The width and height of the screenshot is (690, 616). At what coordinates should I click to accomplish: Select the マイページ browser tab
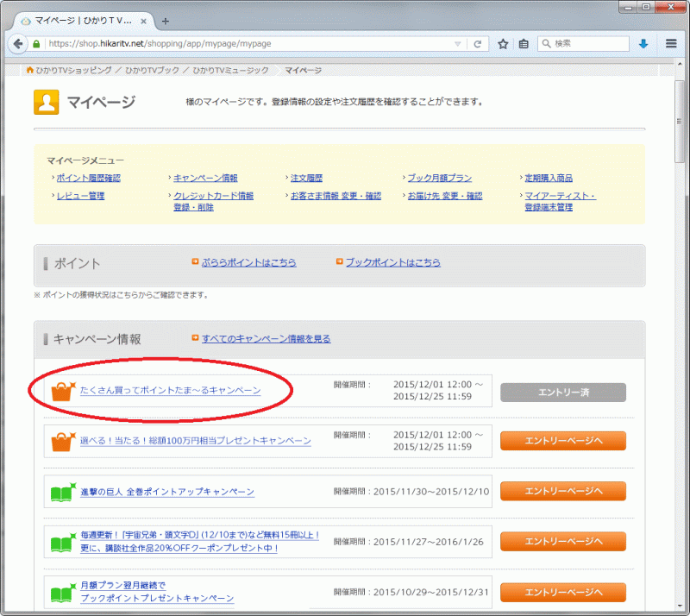click(x=84, y=21)
